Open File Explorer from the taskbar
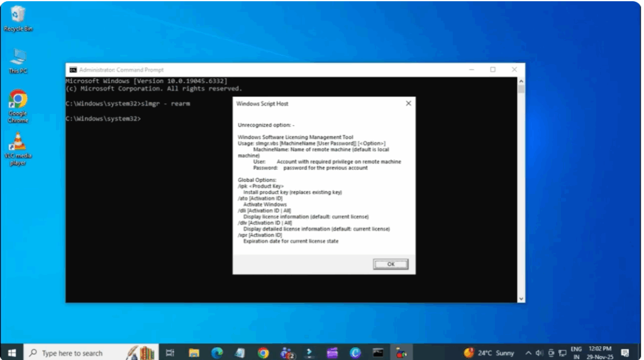Image resolution: width=644 pixels, height=360 pixels. [x=194, y=352]
